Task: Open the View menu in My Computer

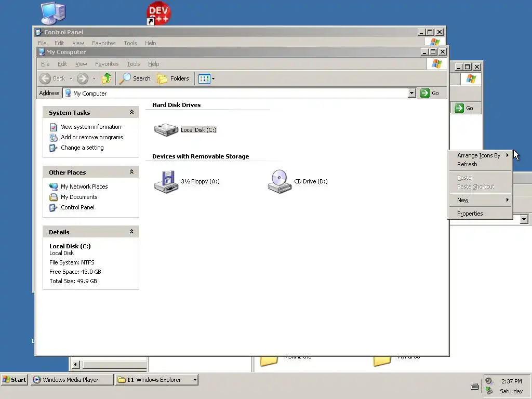Action: tap(81, 64)
